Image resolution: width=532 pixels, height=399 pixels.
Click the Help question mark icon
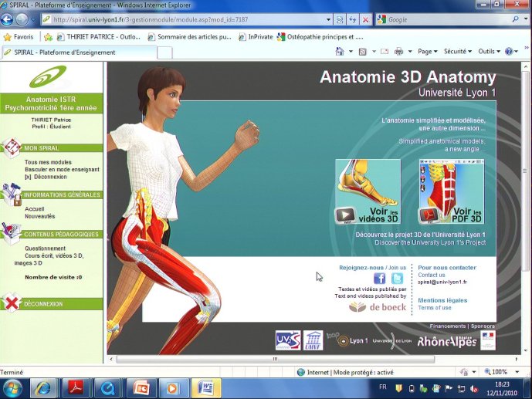(509, 52)
